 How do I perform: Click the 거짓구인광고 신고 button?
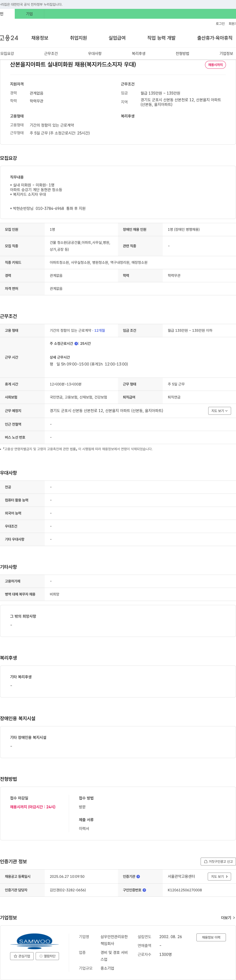218,861
